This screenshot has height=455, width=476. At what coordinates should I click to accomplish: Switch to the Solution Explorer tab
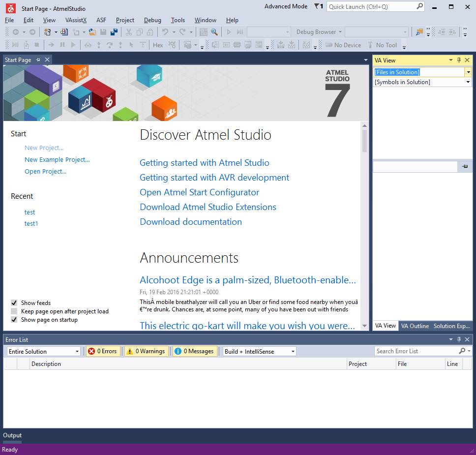(451, 326)
